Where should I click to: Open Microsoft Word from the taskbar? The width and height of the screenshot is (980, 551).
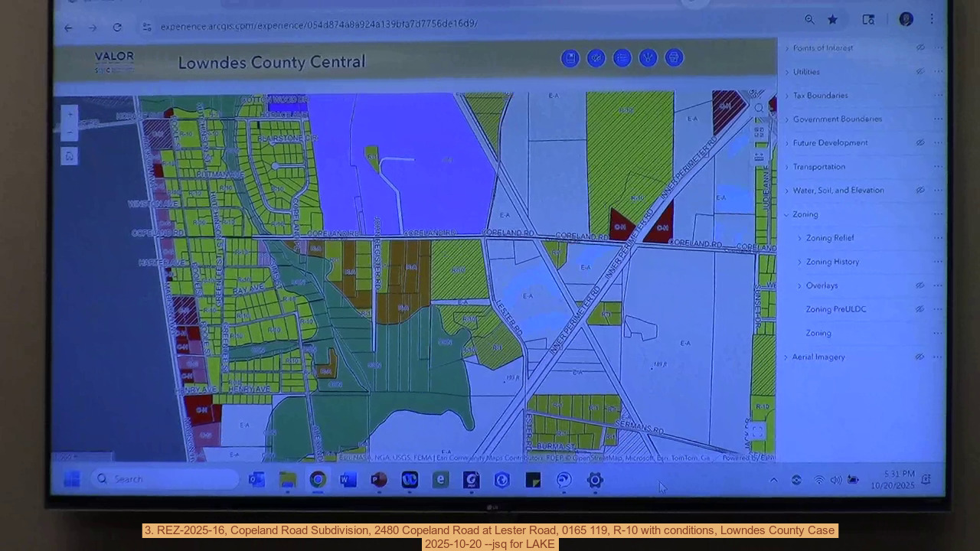pos(348,480)
